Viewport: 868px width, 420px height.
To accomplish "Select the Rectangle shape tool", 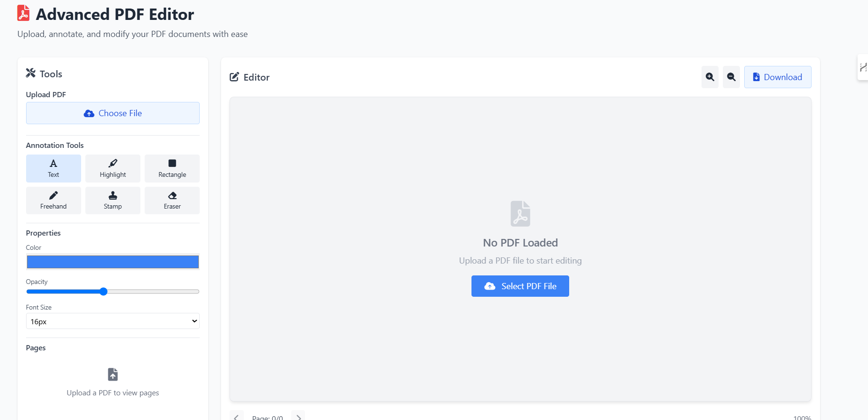I will tap(172, 168).
